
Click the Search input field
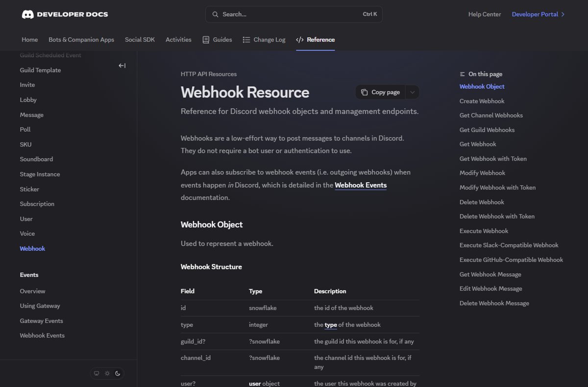pyautogui.click(x=294, y=14)
